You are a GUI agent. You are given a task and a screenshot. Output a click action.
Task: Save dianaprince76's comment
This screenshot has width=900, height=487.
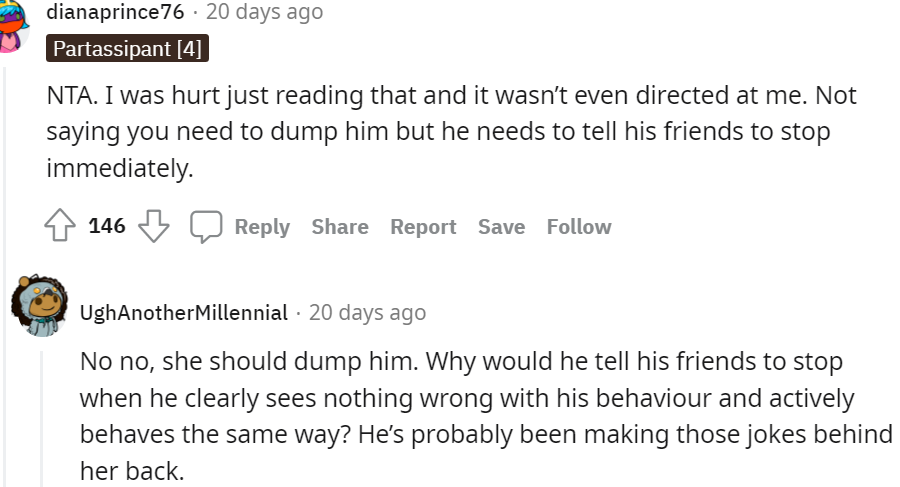501,227
